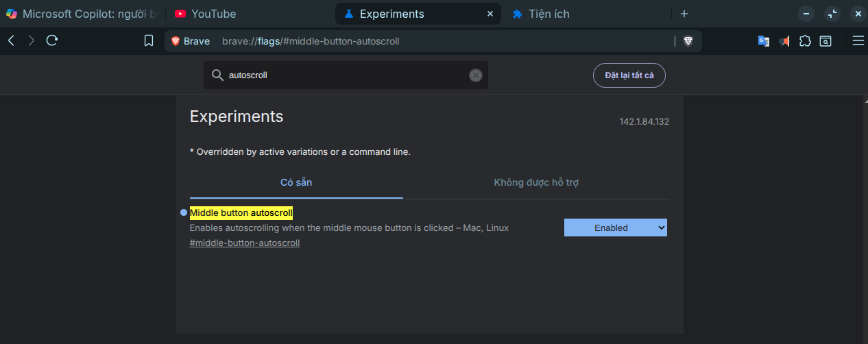The height and width of the screenshot is (344, 868).
Task: Open a new tab with plus button
Action: [x=684, y=14]
